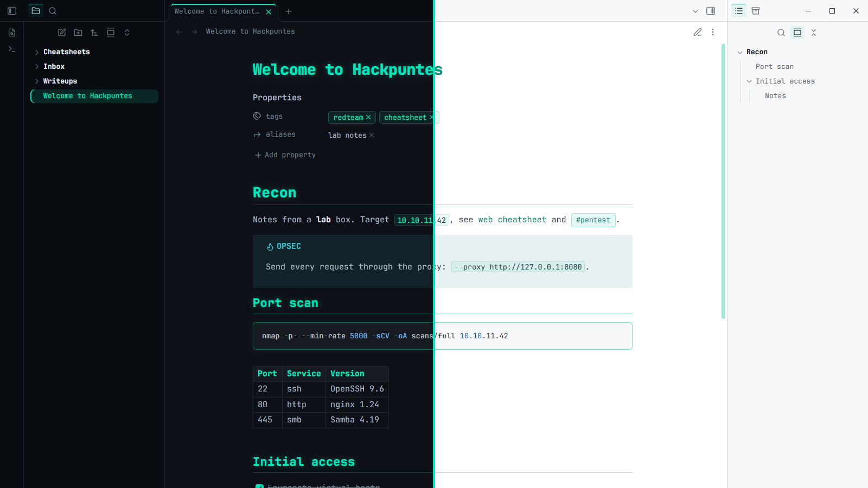Open the note's more options menu
The image size is (868, 488).
coord(713,33)
